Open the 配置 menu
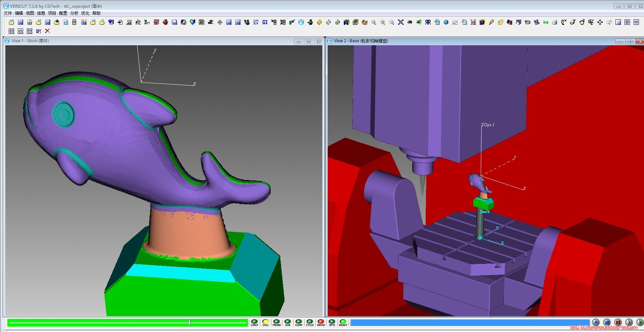Screen dimensions: 644x332 pos(63,13)
